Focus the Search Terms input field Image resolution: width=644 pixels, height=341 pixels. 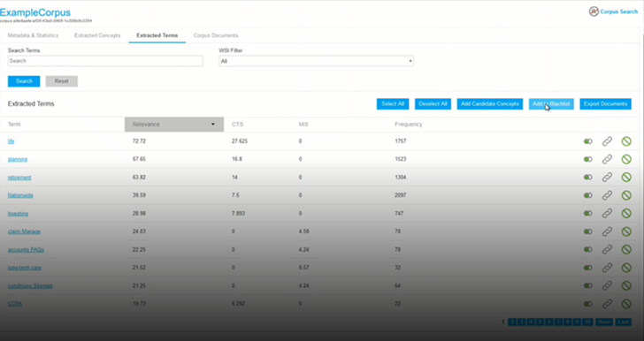[105, 61]
